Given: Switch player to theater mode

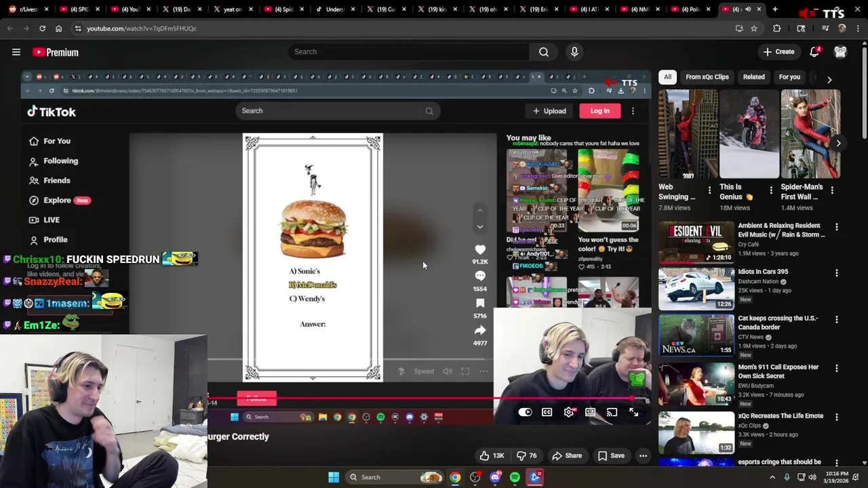Looking at the screenshot, I should point(591,412).
